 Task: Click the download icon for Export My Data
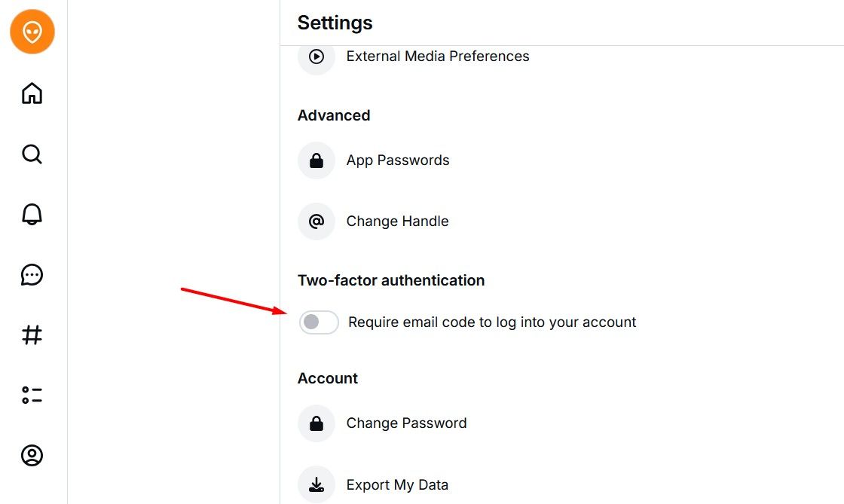(316, 484)
